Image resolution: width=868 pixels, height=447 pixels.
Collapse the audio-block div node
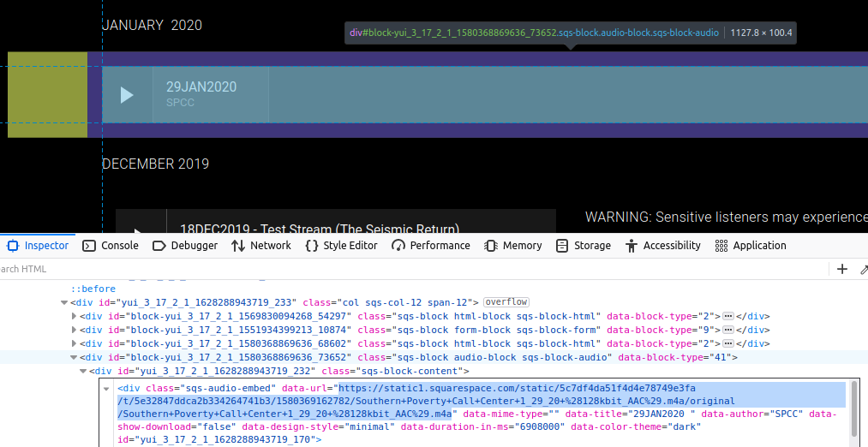click(74, 357)
